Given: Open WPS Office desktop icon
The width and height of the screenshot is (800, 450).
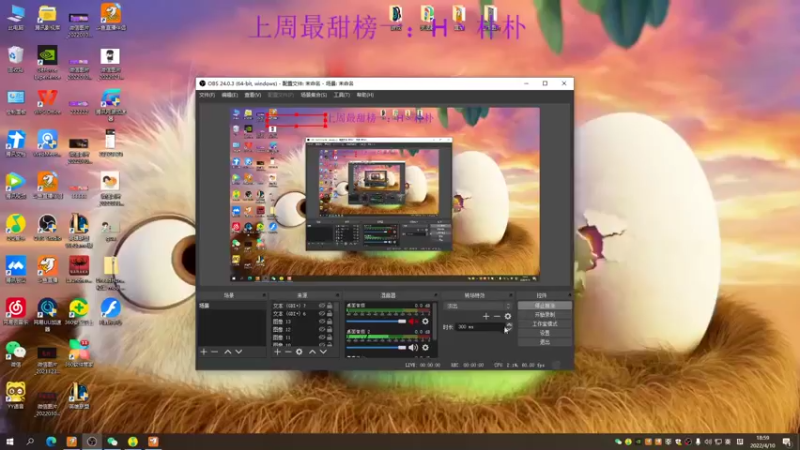Looking at the screenshot, I should (47, 102).
